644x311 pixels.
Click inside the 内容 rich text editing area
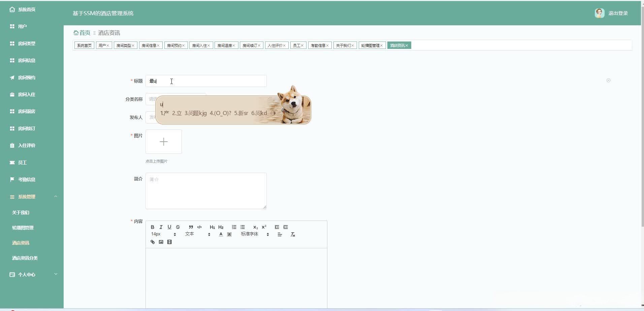236,278
